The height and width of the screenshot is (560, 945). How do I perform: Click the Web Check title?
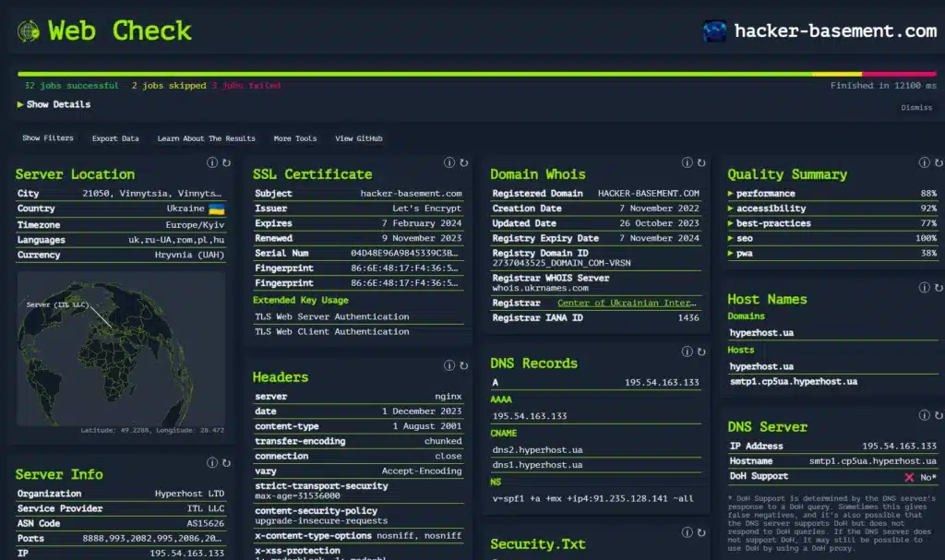(119, 30)
